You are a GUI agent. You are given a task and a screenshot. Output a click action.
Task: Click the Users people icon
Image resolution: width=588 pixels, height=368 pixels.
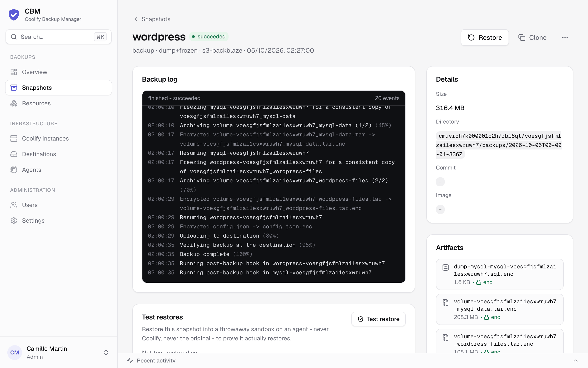click(x=14, y=205)
